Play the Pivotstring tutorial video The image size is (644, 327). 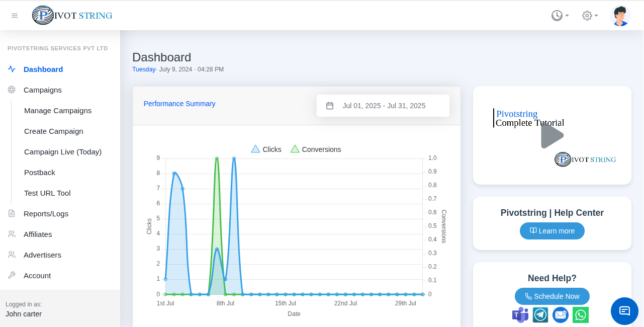tap(552, 135)
